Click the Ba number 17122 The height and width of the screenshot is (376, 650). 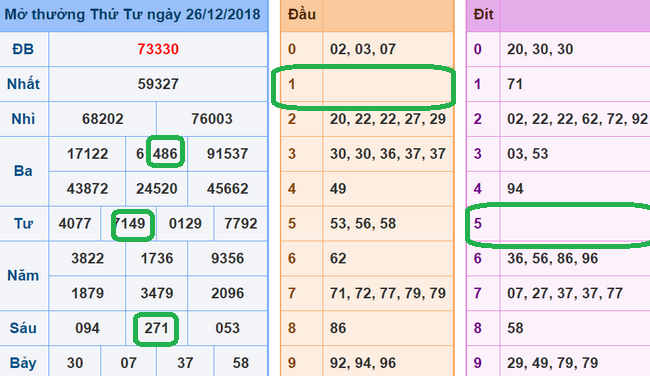coord(87,154)
